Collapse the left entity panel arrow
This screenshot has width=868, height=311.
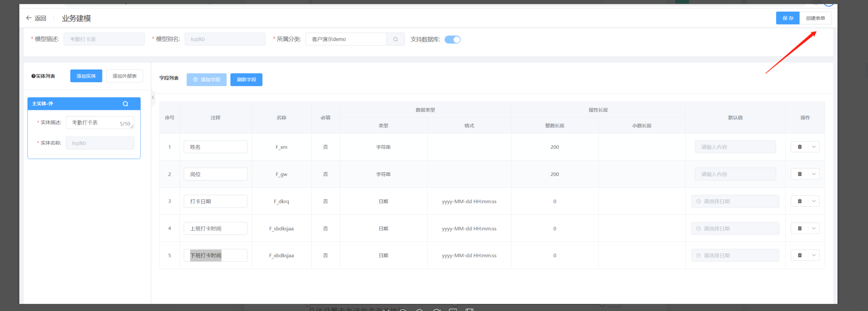153,98
